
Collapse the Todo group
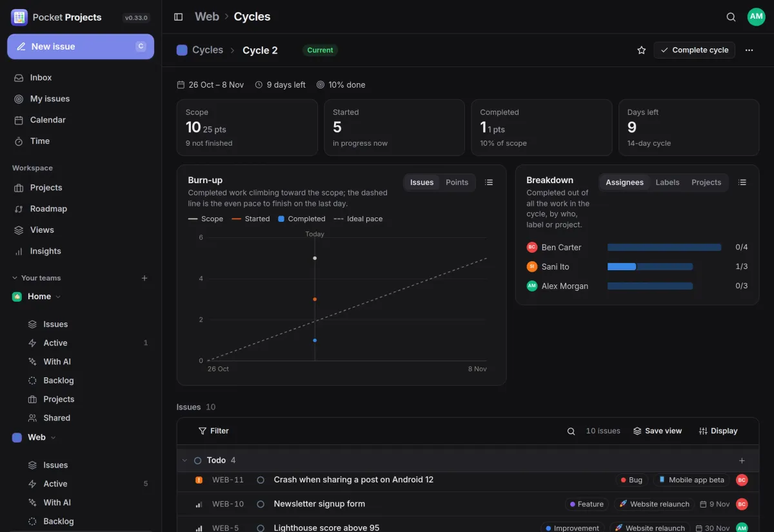[x=184, y=460]
